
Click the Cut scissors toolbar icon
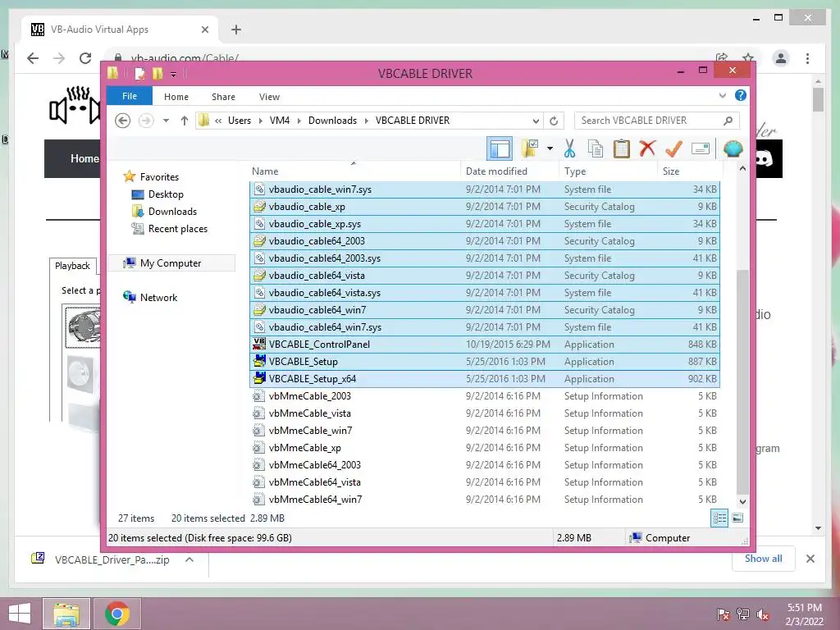point(569,148)
